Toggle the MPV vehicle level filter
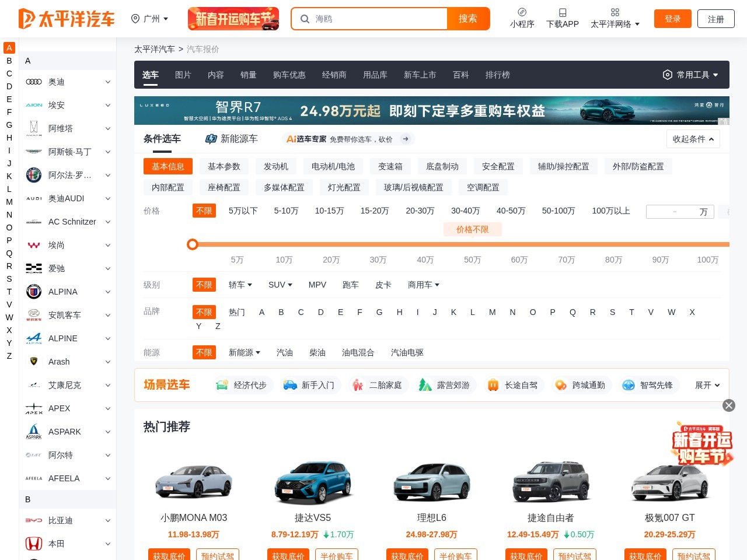The height and width of the screenshot is (560, 747). 317,285
